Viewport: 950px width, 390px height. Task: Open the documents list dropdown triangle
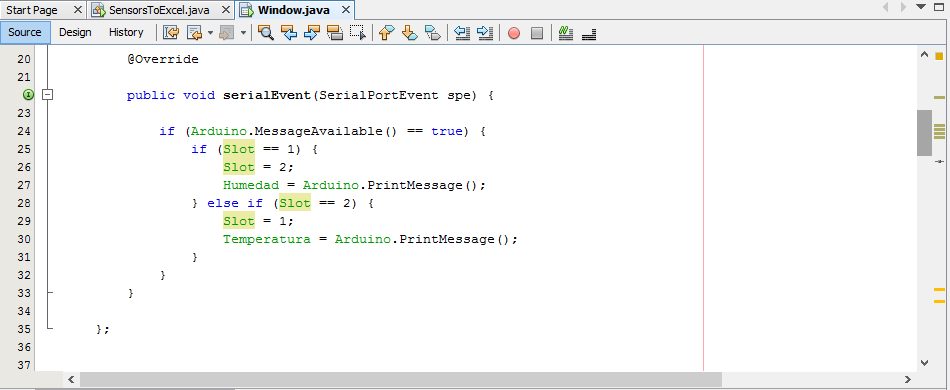click(x=922, y=7)
